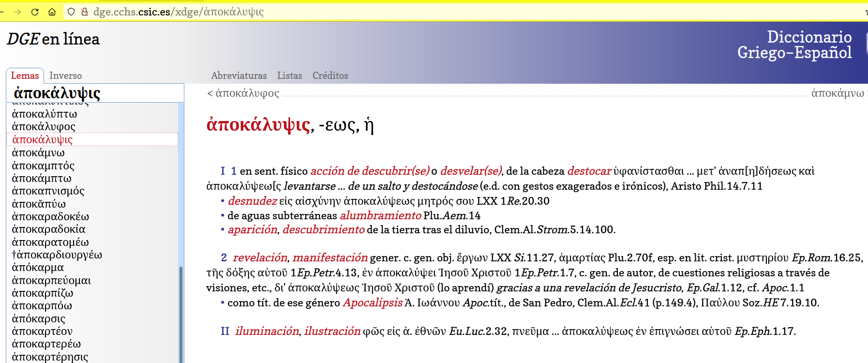Click the lemma list vertical scrollbar thumb
Screen dimensions: 868x363
click(181, 315)
